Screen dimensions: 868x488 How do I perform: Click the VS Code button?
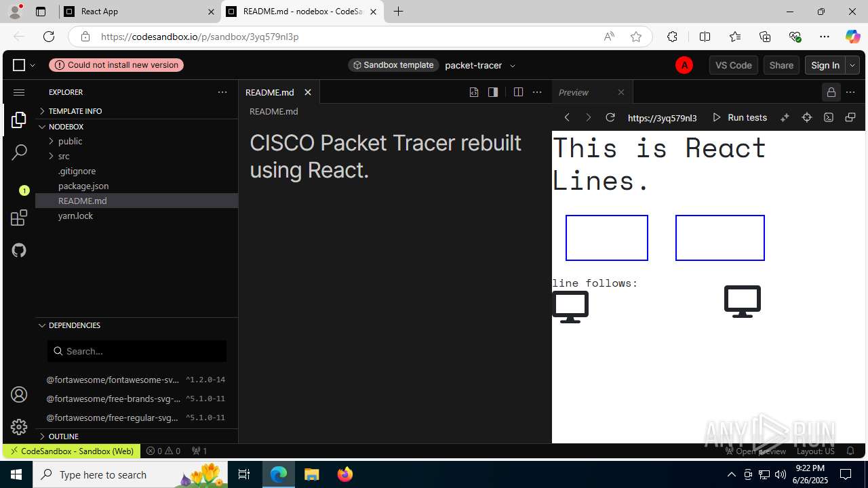pos(734,65)
